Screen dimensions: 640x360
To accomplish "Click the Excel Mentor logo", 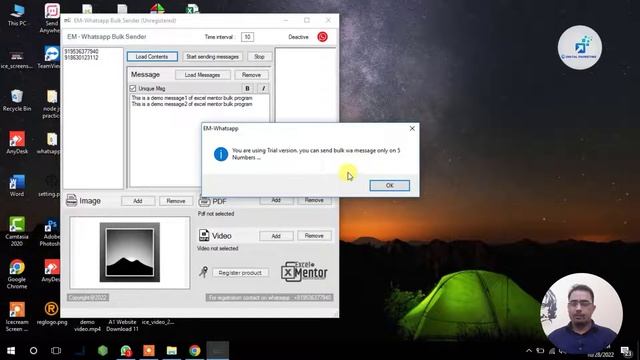I will (x=304, y=271).
